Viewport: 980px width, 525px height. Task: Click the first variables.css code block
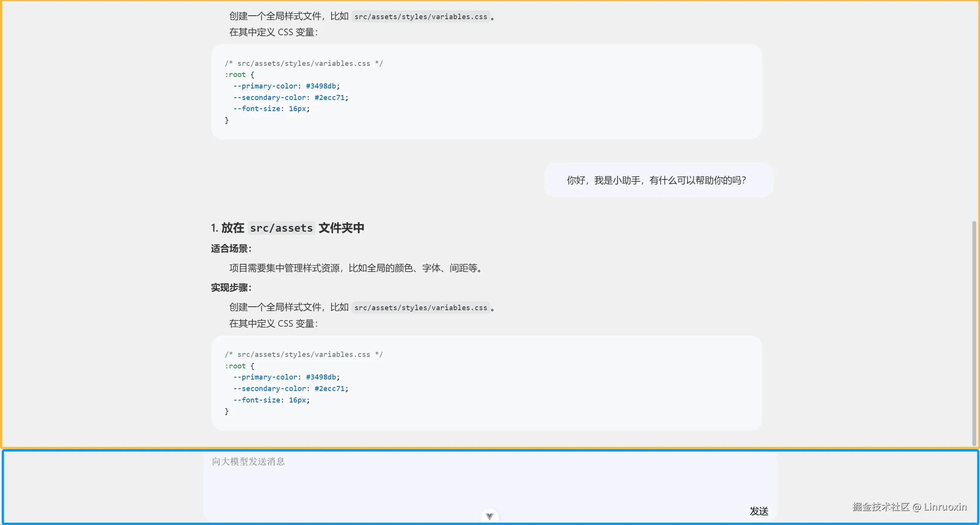[x=486, y=92]
